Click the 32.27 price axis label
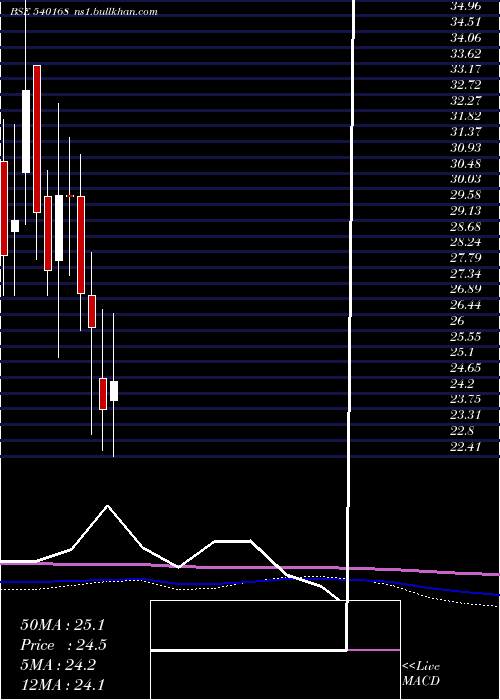 coord(465,100)
